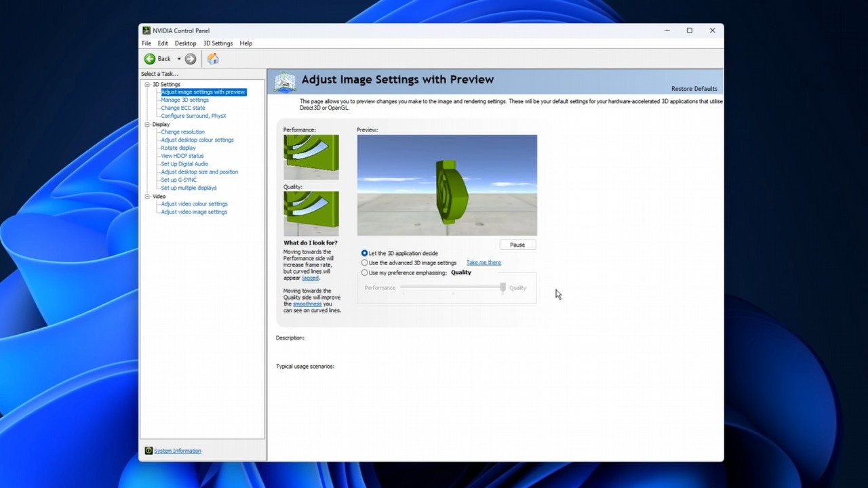
Task: Open 'View HDCP status' task
Action: [x=182, y=156]
